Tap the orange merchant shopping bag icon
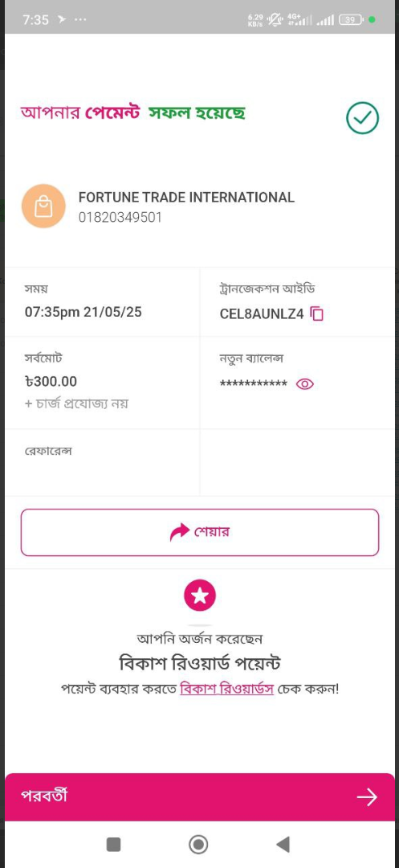 point(43,206)
